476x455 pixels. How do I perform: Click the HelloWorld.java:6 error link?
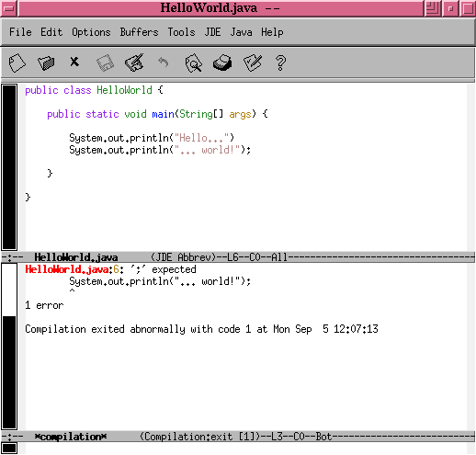click(72, 269)
